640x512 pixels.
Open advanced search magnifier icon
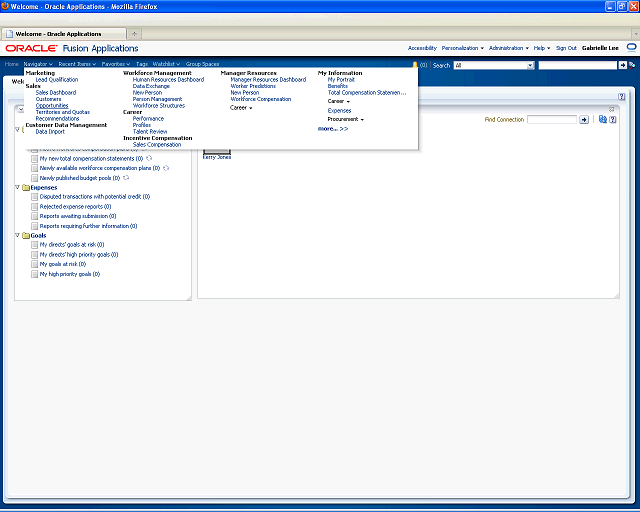tap(632, 65)
